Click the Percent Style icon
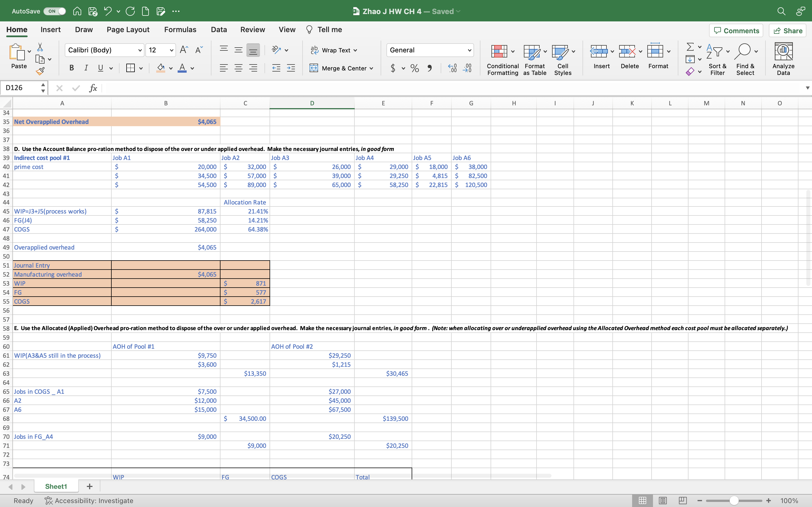 click(x=415, y=68)
